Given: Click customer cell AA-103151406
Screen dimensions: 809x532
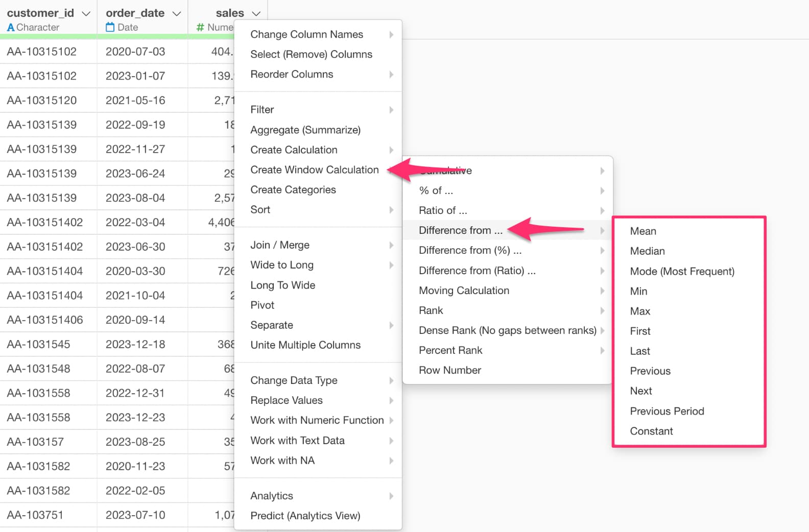Looking at the screenshot, I should pos(48,320).
